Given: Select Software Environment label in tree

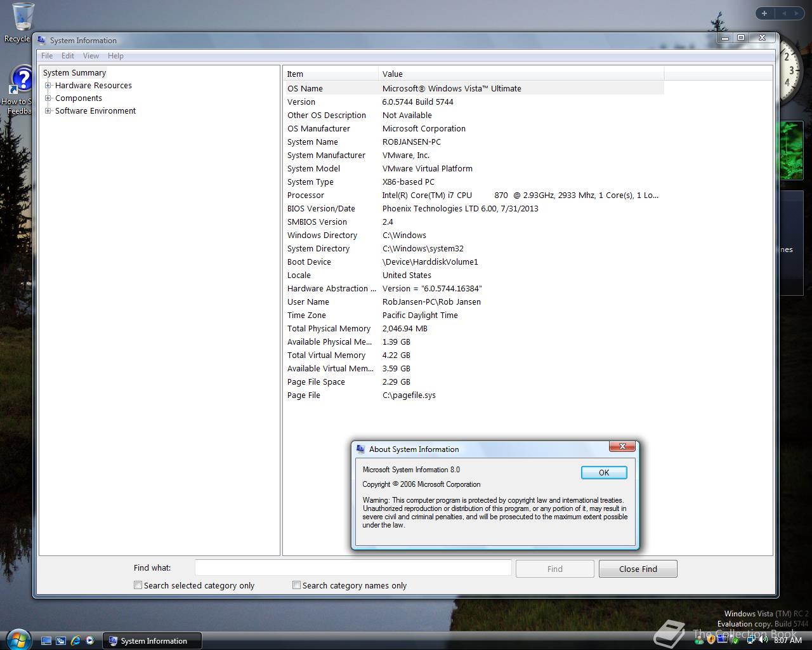Looking at the screenshot, I should click(x=95, y=110).
